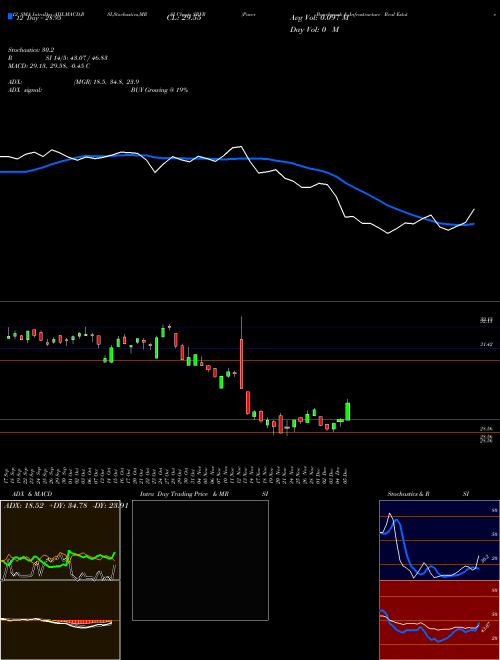Viewport: 500px width, 660px height.
Task: Click the 'Avg Vol: 0.097 M' label
Action: tap(319, 18)
